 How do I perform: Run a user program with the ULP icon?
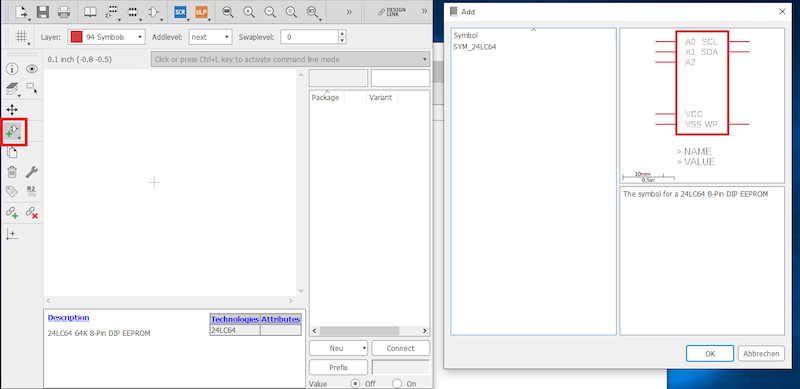tap(201, 12)
